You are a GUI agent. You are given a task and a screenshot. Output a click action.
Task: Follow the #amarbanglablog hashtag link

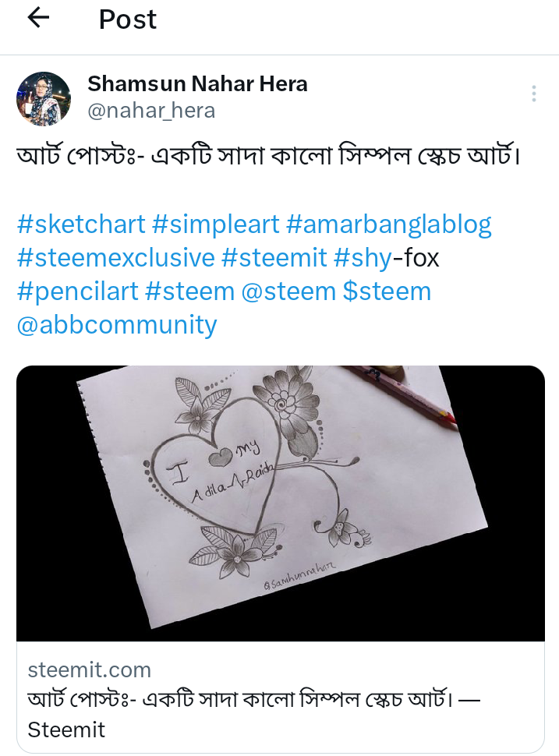[389, 225]
